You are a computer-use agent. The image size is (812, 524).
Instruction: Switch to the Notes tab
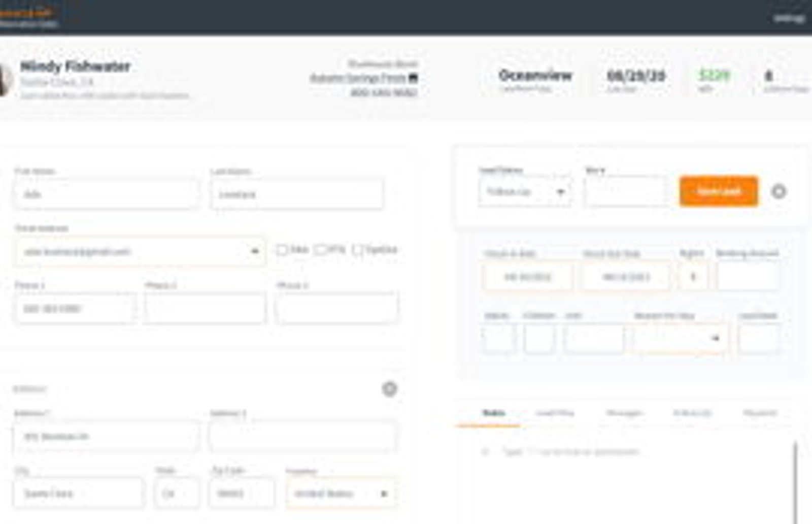pyautogui.click(x=493, y=413)
